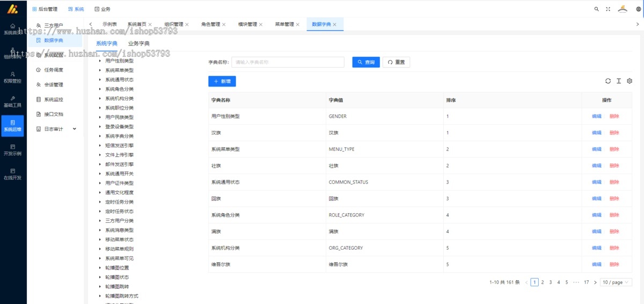The image size is (644, 304).
Task: Open 任务调度 in the submenu
Action: tap(55, 70)
